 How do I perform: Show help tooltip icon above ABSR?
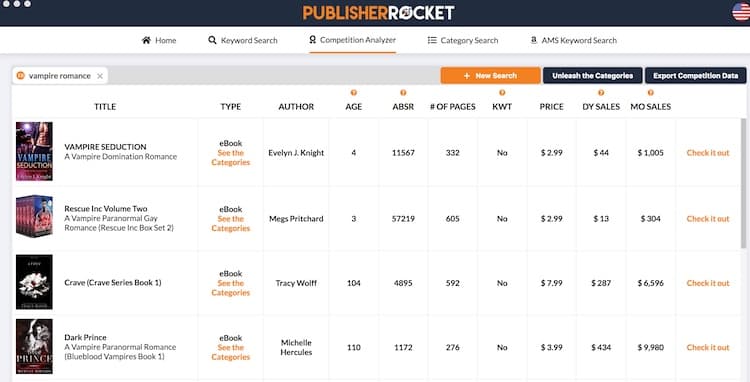403,93
